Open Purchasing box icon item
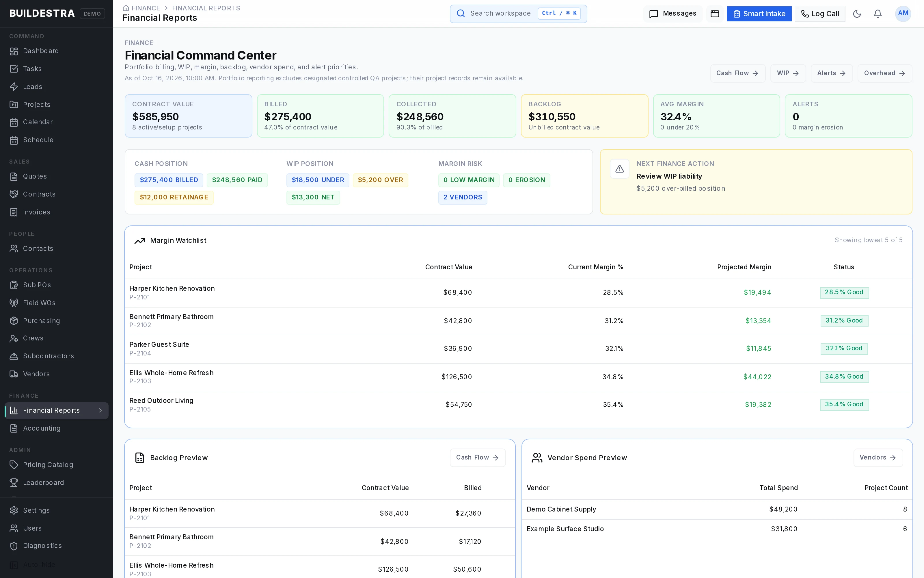Screen dimensions: 924x578 (57, 321)
